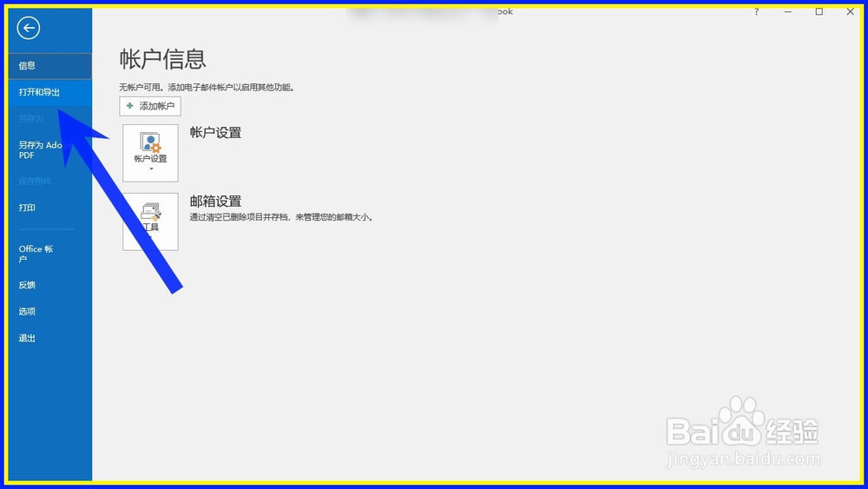868x489 pixels.
Task: Click the 帐户信息 heading text
Action: pos(163,59)
